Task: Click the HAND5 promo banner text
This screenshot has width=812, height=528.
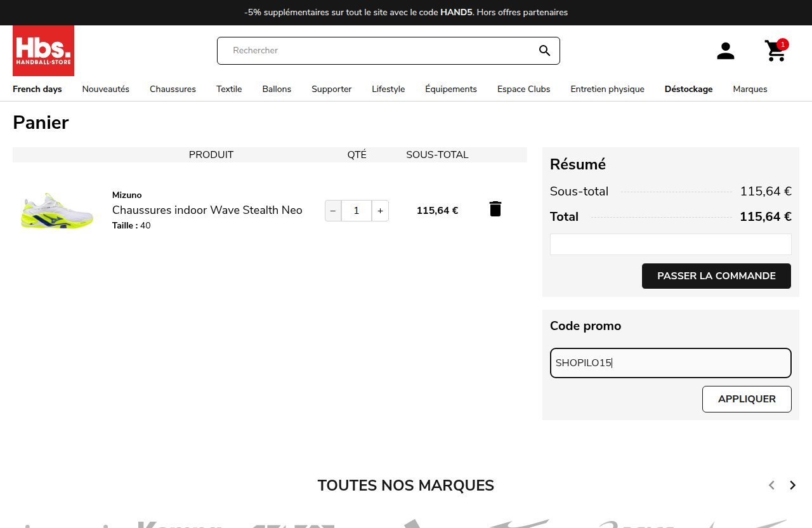Action: point(406,12)
